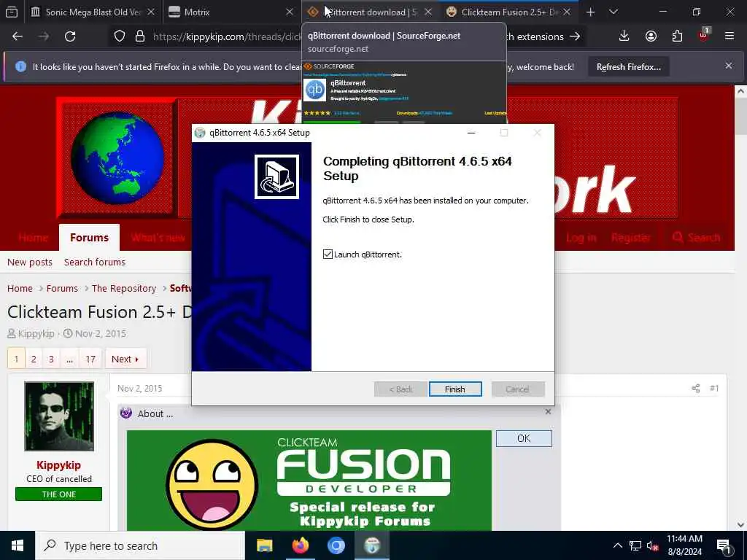Open the Firefox hamburger menu
Viewport: 747px width, 560px height.
(729, 36)
